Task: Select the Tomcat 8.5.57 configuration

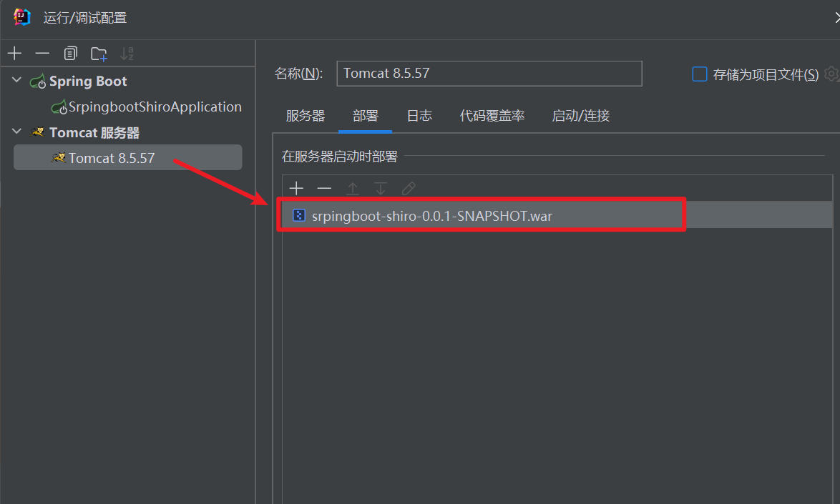Action: 127,157
